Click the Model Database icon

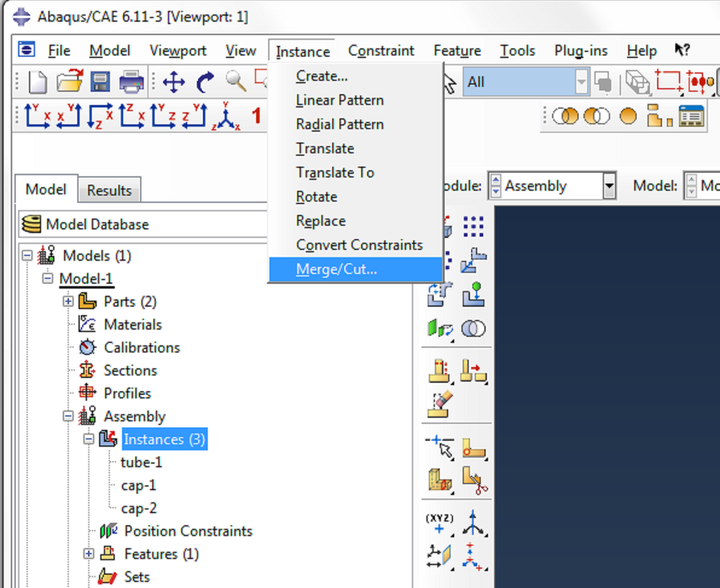tap(32, 224)
